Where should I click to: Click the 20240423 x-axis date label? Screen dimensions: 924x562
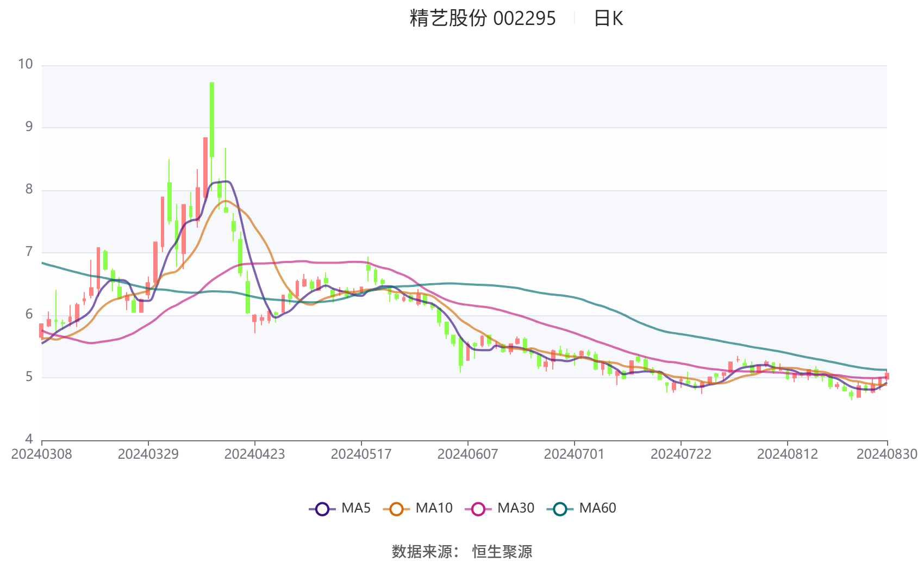tap(255, 454)
